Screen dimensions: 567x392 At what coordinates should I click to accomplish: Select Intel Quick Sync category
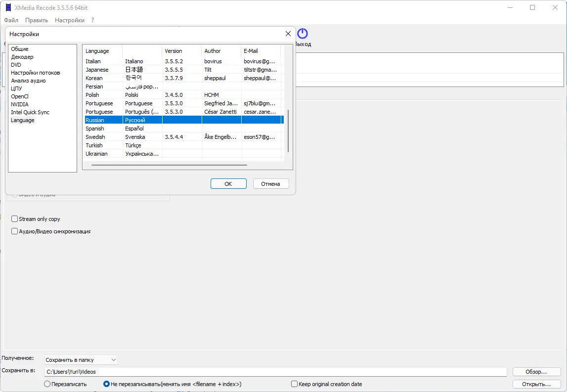click(30, 113)
